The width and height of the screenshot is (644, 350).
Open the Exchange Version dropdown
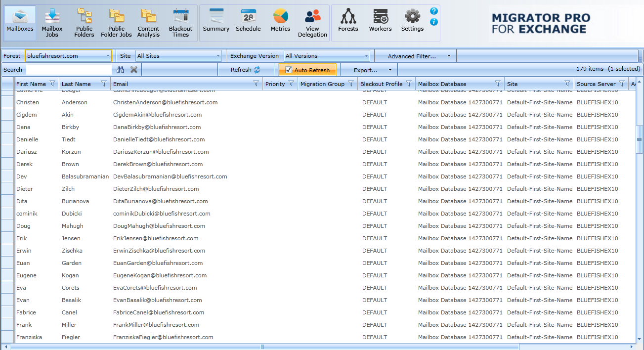point(366,56)
